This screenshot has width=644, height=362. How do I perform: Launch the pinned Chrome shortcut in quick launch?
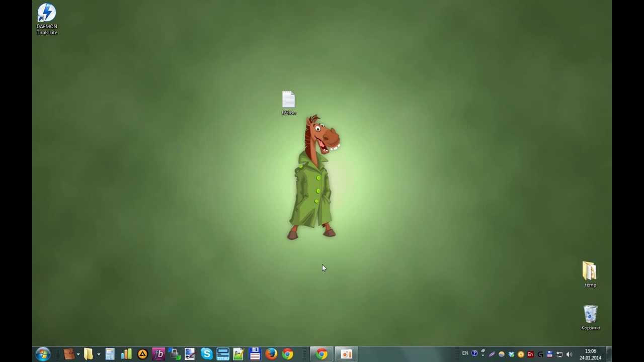(x=287, y=354)
